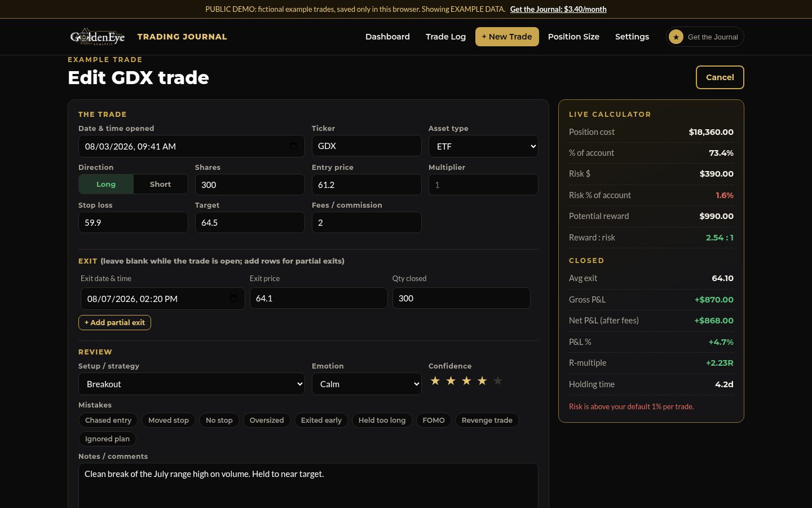Viewport: 812px width, 508px height.
Task: Click the Fees / commission field
Action: pos(367,222)
